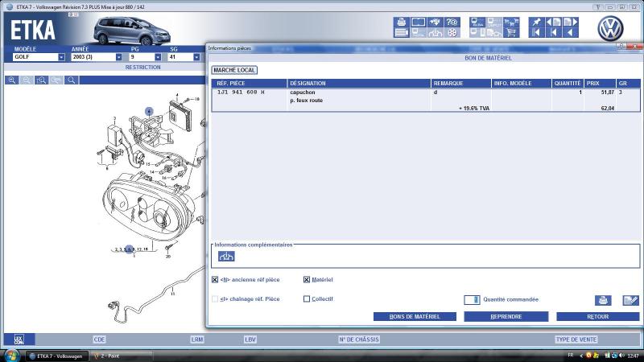Click the TYPE DE VENTE tab

(576, 339)
